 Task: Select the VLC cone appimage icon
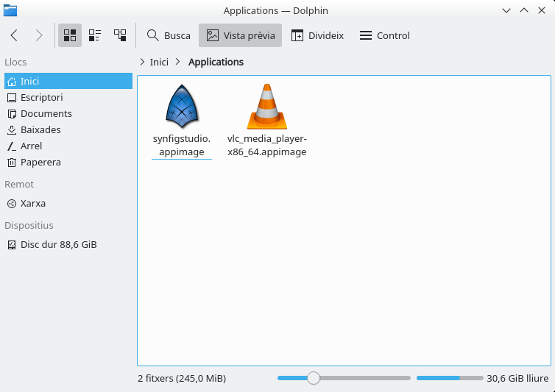click(x=267, y=106)
